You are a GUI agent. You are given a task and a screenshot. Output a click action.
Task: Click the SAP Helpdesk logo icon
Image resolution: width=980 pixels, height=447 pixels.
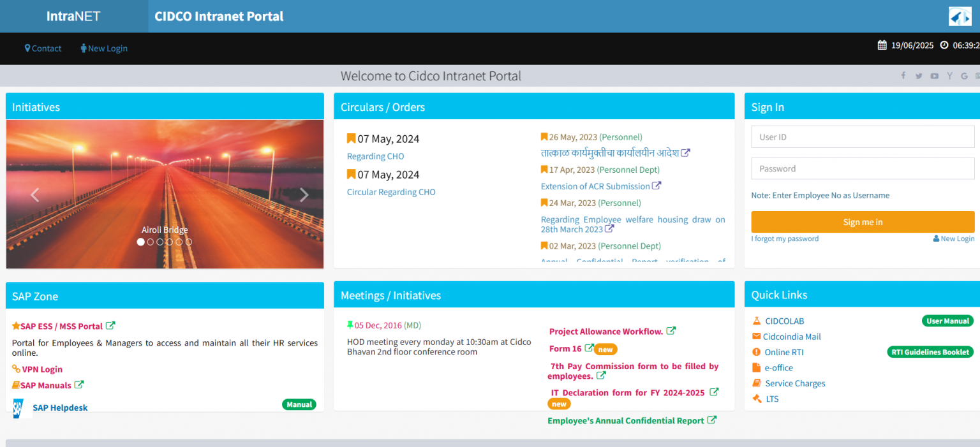click(19, 408)
